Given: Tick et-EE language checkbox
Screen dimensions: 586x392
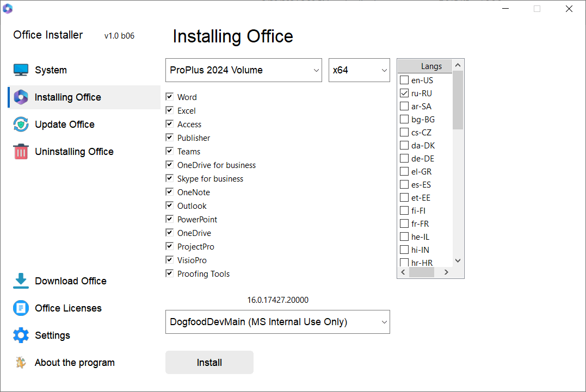Looking at the screenshot, I should tap(404, 197).
